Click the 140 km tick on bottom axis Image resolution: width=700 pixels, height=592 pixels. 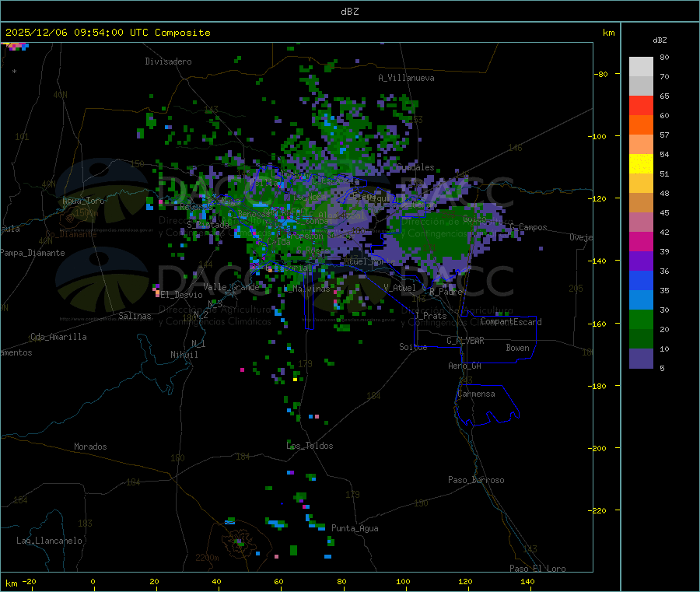click(x=527, y=582)
